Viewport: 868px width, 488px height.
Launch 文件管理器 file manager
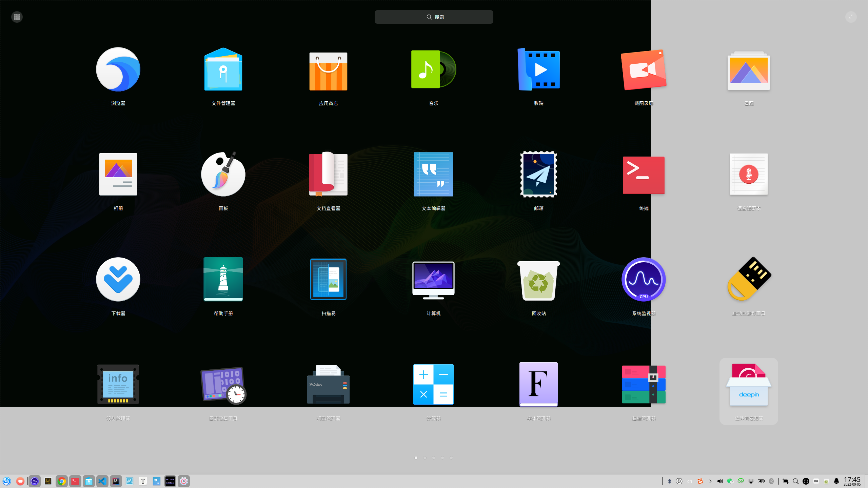(x=223, y=69)
